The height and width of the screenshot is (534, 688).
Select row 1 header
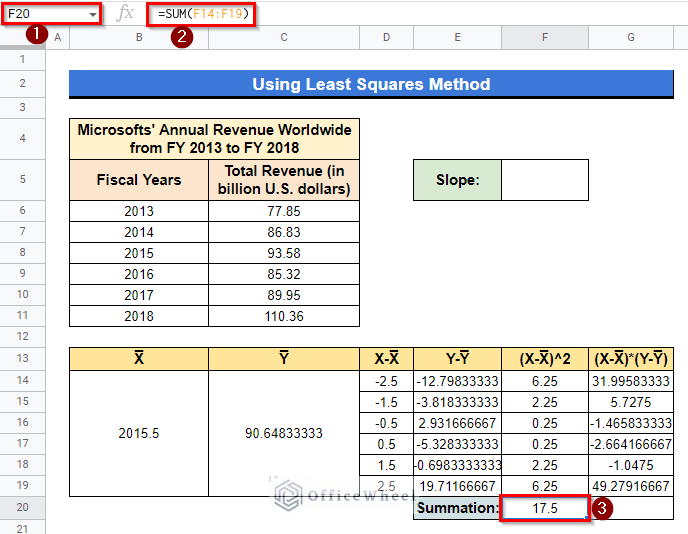tap(22, 60)
